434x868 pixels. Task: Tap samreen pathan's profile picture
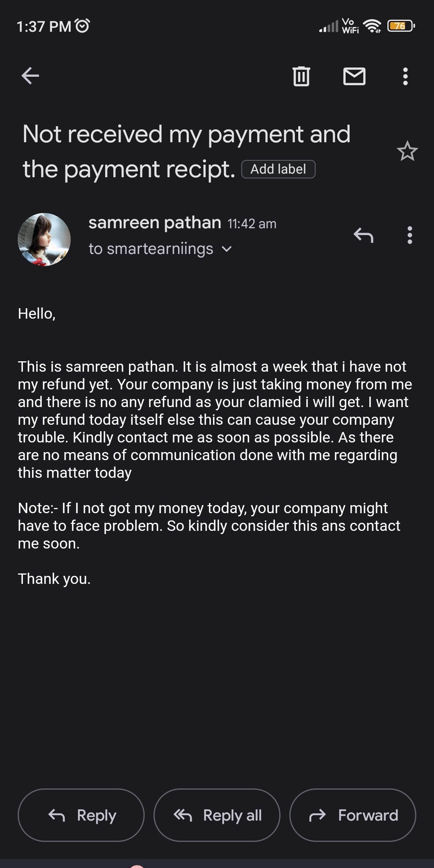[44, 239]
